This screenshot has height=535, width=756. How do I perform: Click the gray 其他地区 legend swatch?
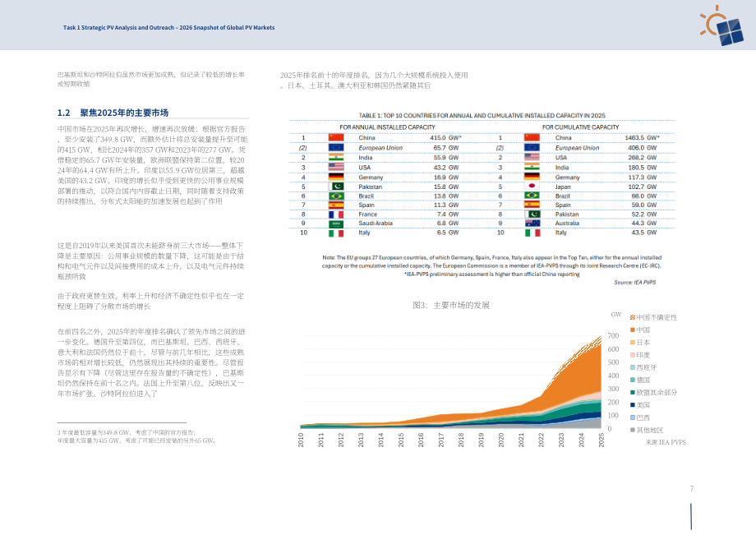point(633,431)
